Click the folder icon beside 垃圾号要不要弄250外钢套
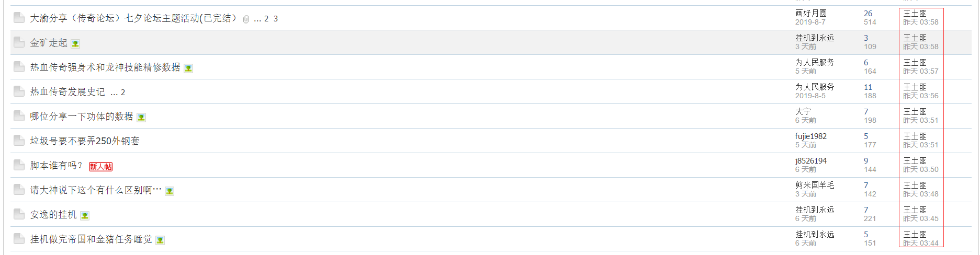 click(19, 141)
